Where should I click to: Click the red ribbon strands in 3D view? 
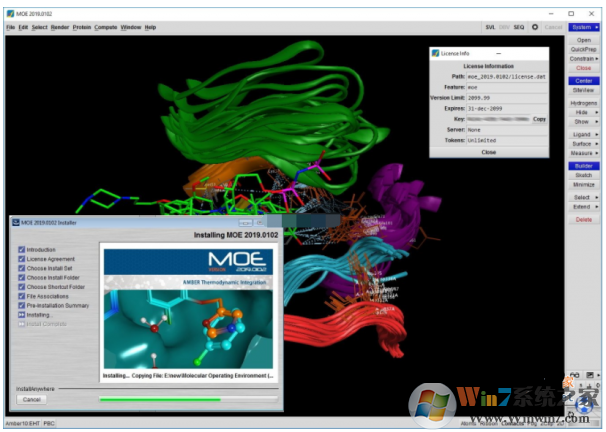tap(344, 328)
